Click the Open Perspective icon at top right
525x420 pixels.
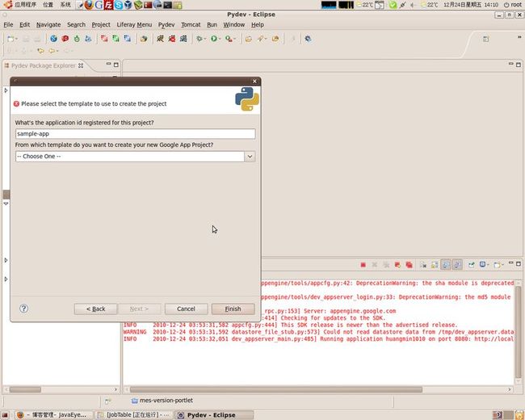[485, 40]
